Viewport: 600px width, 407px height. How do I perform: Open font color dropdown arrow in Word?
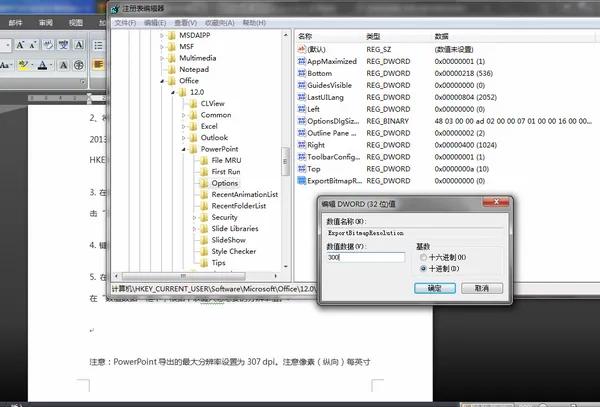pos(51,65)
